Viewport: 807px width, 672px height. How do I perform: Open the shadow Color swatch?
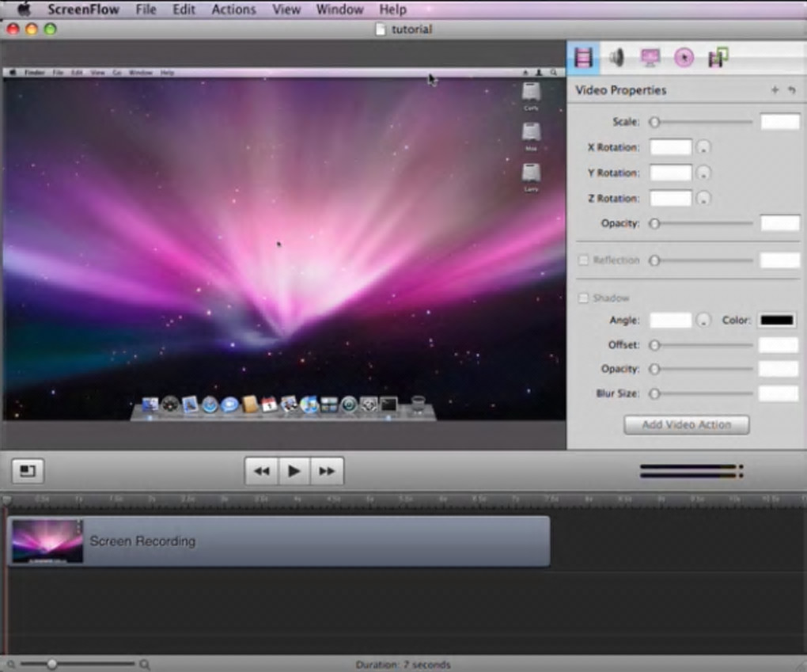click(x=777, y=321)
